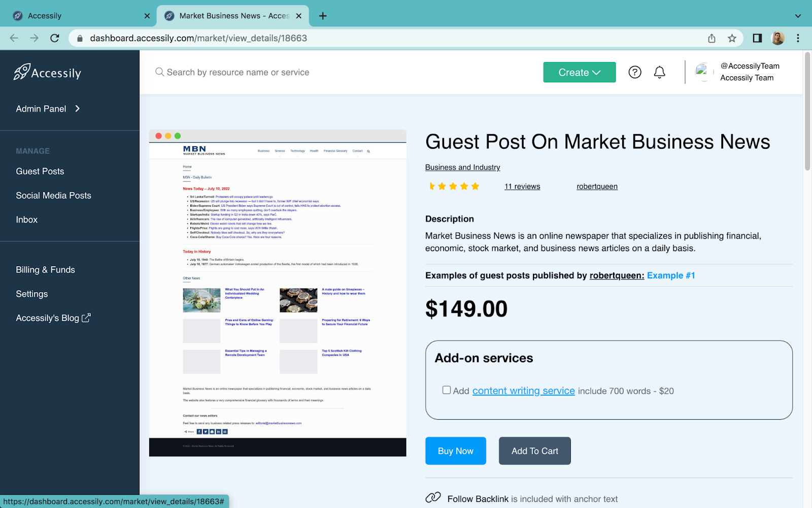
Task: Click the Follow Backlink text
Action: click(x=478, y=499)
